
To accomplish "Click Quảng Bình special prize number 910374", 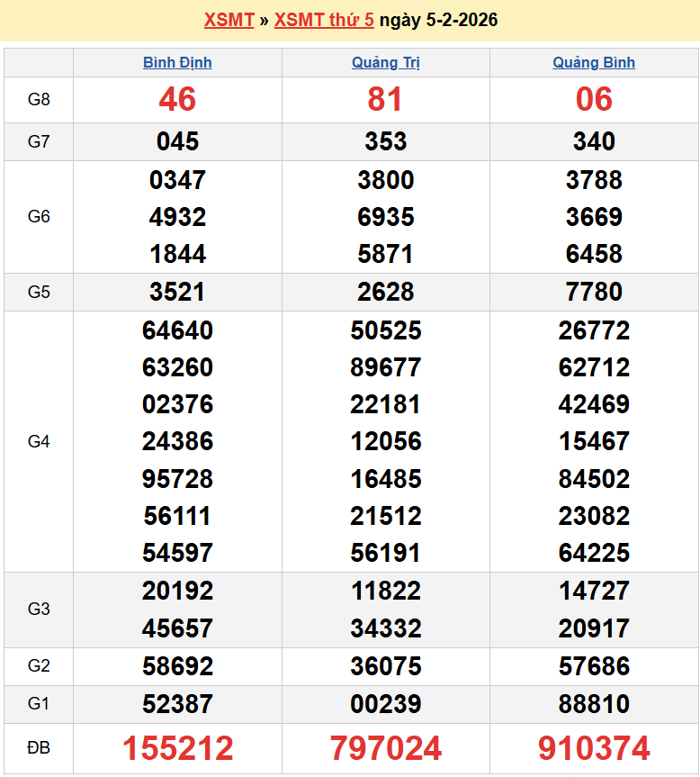I will click(594, 748).
